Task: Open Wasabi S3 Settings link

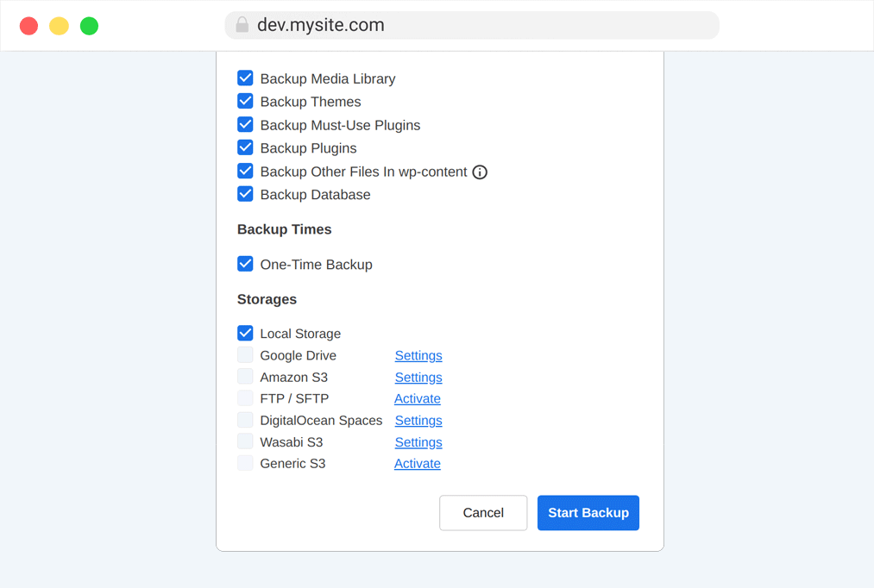Action: click(418, 442)
